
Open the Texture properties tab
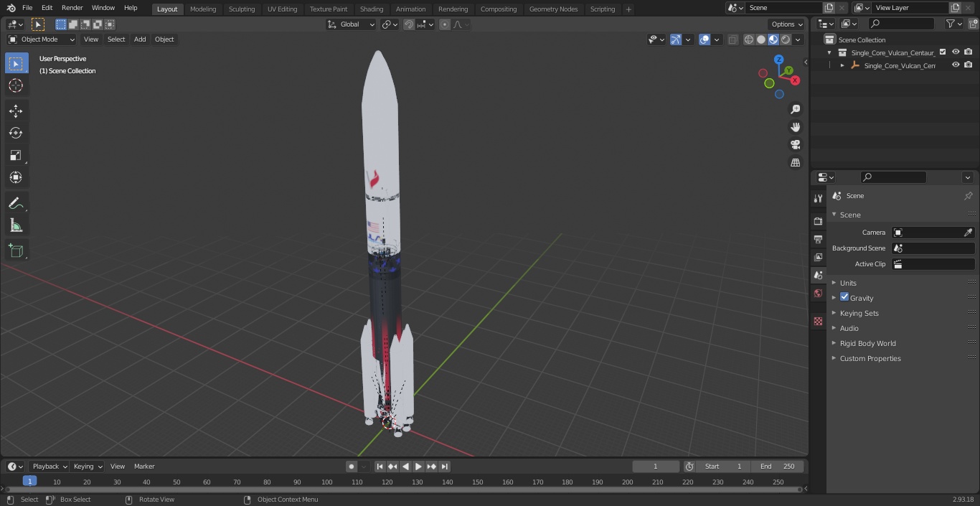pyautogui.click(x=818, y=322)
